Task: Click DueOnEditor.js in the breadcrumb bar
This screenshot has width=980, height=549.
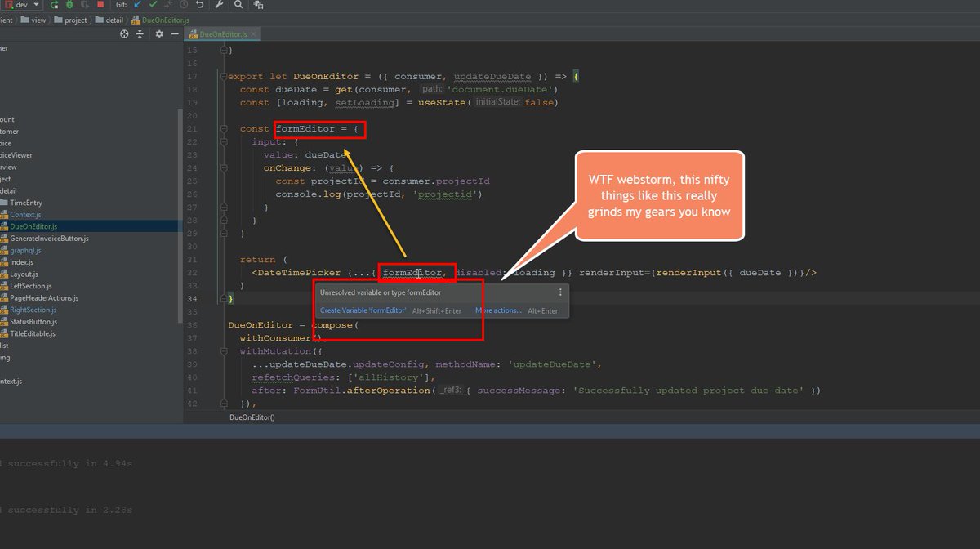Action: pos(160,20)
